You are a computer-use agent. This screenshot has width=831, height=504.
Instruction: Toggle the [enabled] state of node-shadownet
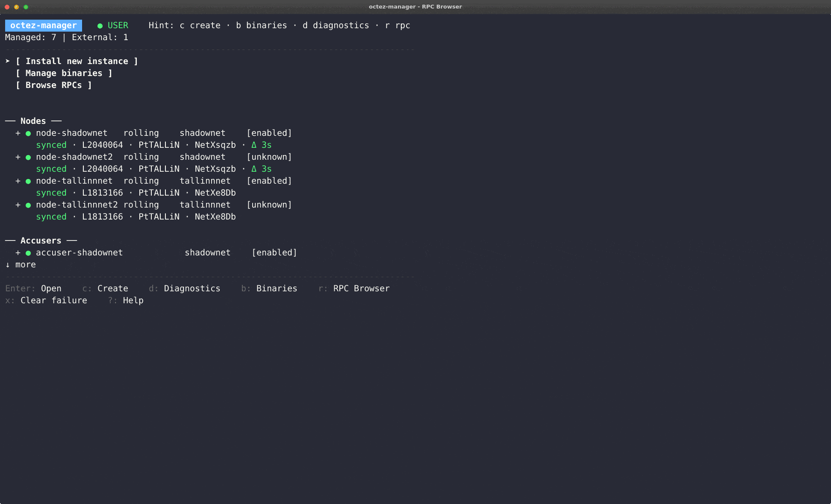coord(269,133)
